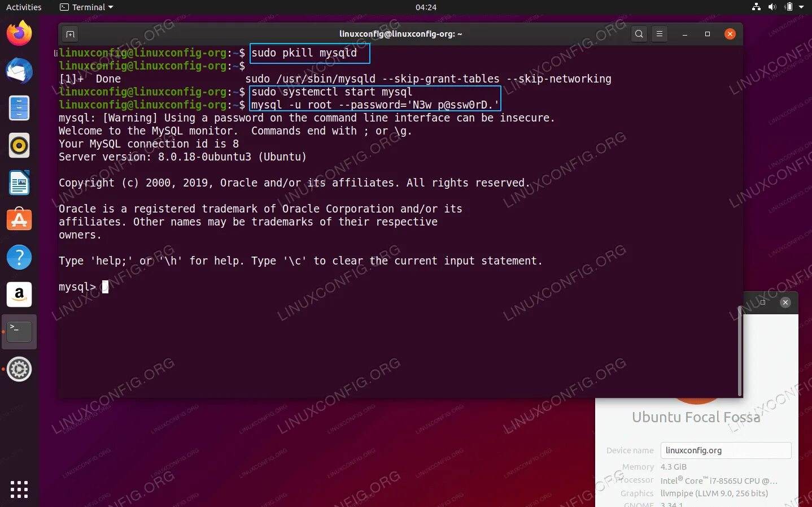Minimize the terminal window
The image size is (812, 507).
pos(685,34)
